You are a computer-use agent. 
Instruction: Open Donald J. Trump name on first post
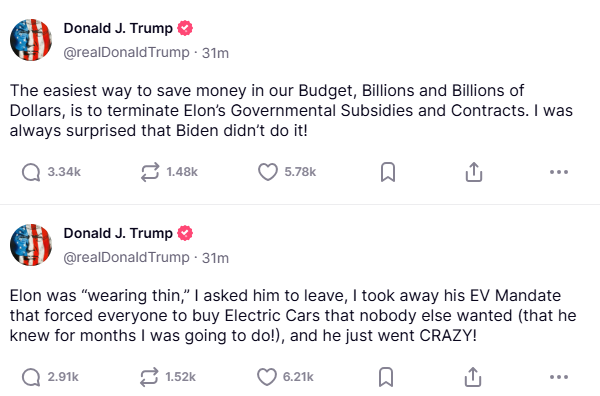click(x=118, y=28)
